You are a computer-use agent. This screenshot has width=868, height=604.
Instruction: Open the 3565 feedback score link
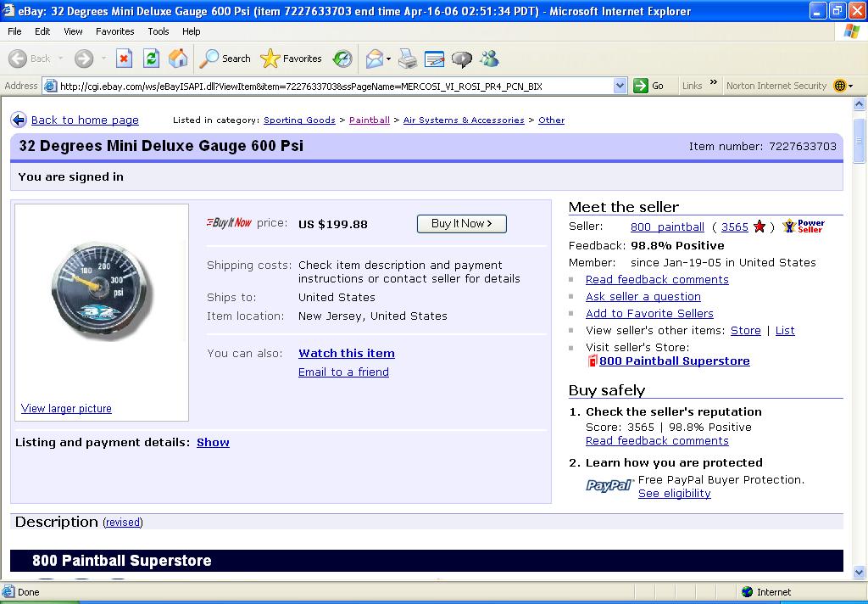tap(735, 226)
